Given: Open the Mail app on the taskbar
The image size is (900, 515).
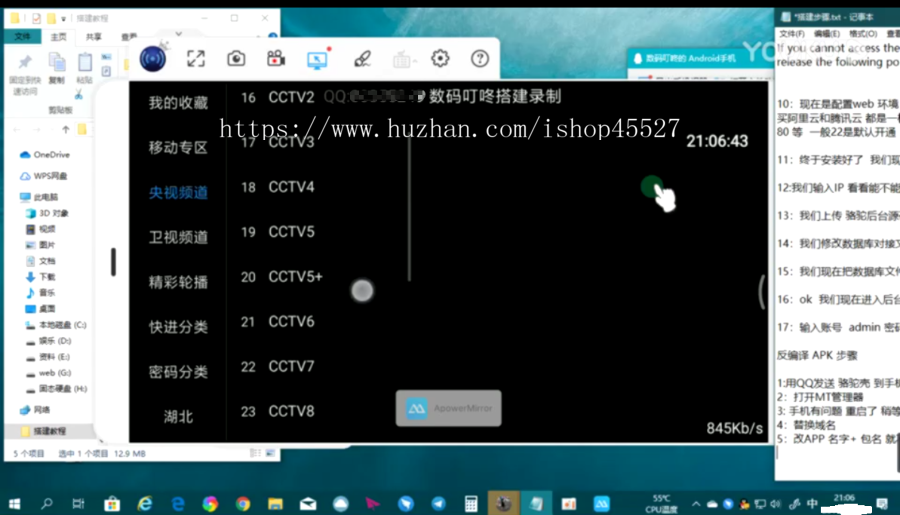Looking at the screenshot, I should tap(308, 504).
